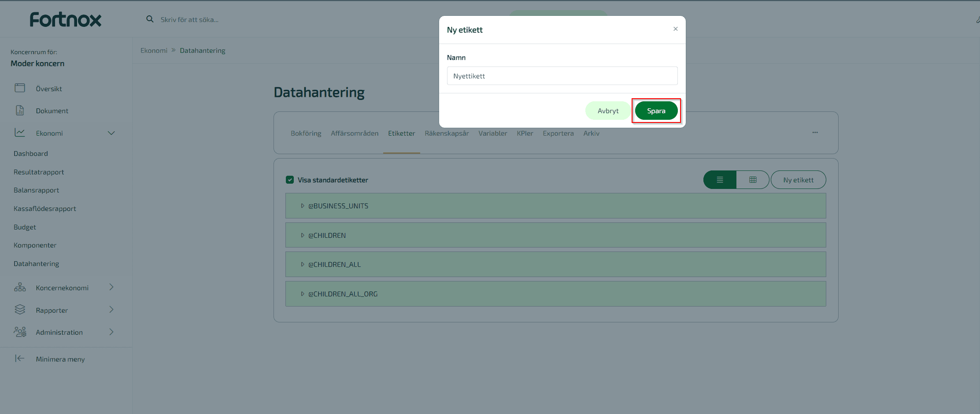Switch to list view icon
This screenshot has height=414, width=980.
(720, 180)
